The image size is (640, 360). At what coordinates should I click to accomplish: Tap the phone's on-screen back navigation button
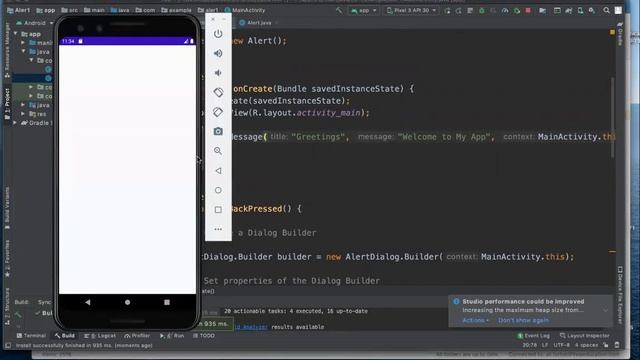[88, 302]
